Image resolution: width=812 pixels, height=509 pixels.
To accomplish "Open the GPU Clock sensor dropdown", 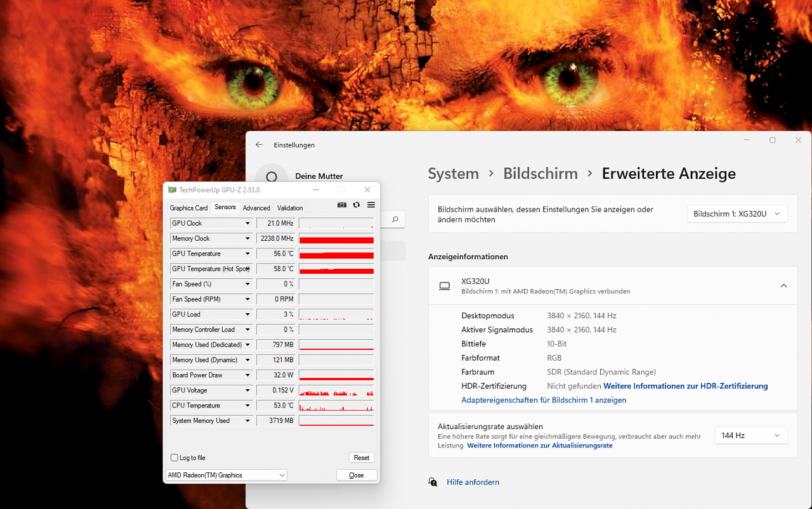I will pos(247,223).
